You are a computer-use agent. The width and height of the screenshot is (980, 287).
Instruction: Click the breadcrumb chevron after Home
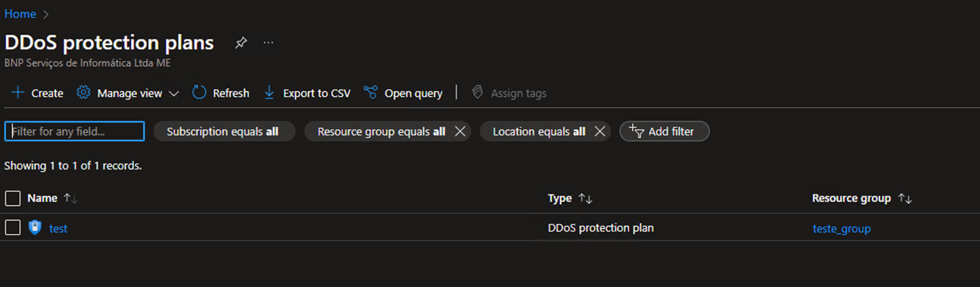click(x=46, y=15)
